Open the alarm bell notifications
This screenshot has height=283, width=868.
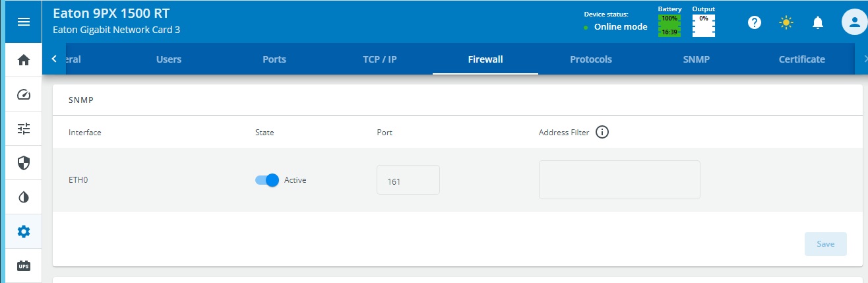[818, 22]
